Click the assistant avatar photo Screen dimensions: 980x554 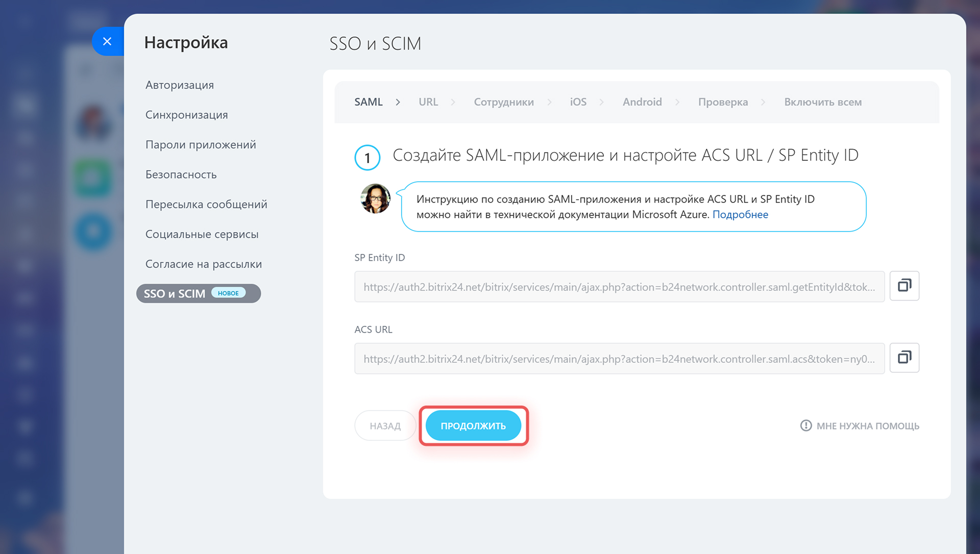point(375,198)
